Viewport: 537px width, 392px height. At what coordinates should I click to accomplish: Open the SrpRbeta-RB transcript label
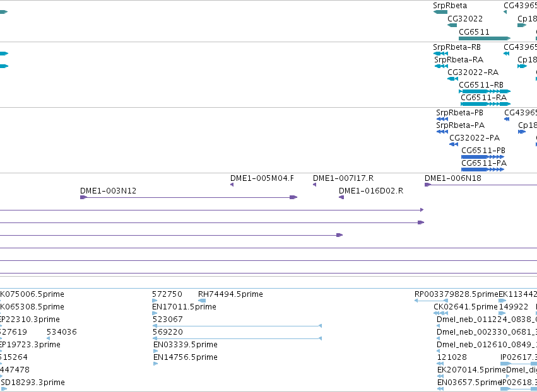tap(456, 47)
